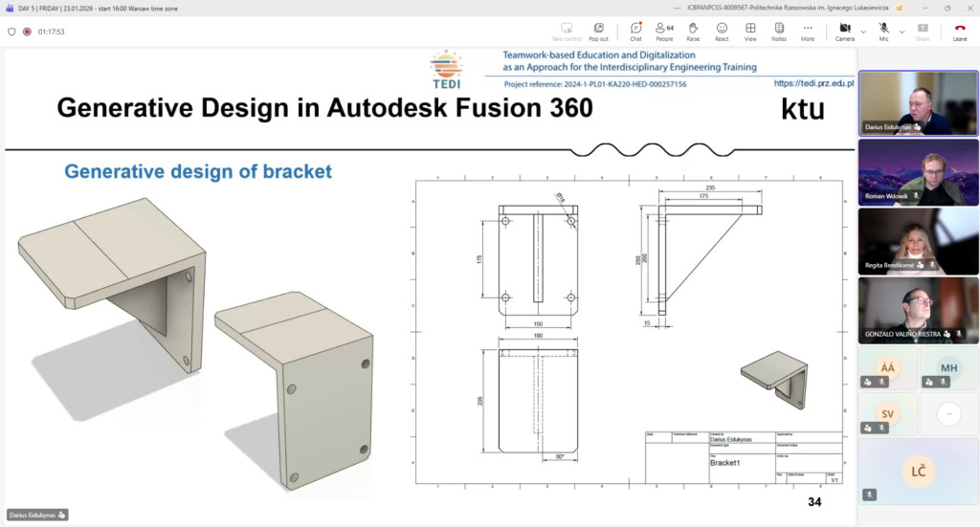Open the More actions menu
This screenshot has height=527, width=980.
(808, 31)
